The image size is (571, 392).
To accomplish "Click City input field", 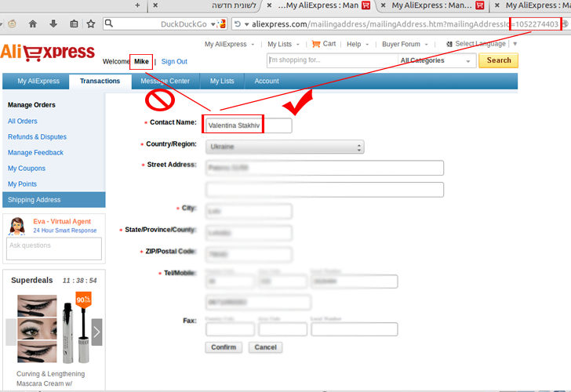I will tap(249, 211).
